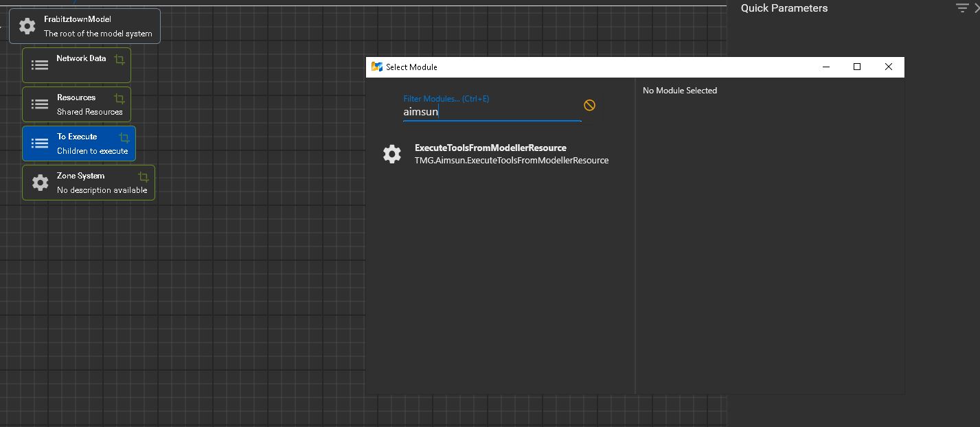Click the crop icon on Resources node
This screenshot has height=427, width=980.
[119, 99]
